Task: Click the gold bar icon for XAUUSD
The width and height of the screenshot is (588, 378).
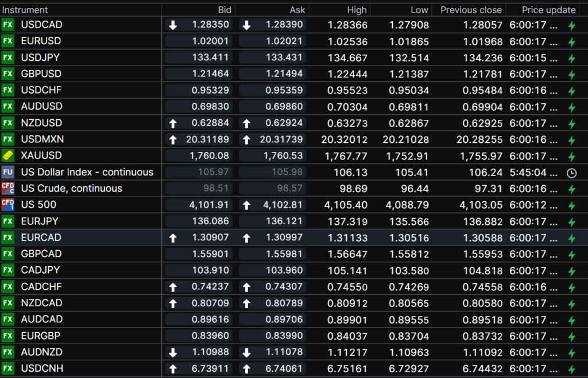Action: [7, 155]
